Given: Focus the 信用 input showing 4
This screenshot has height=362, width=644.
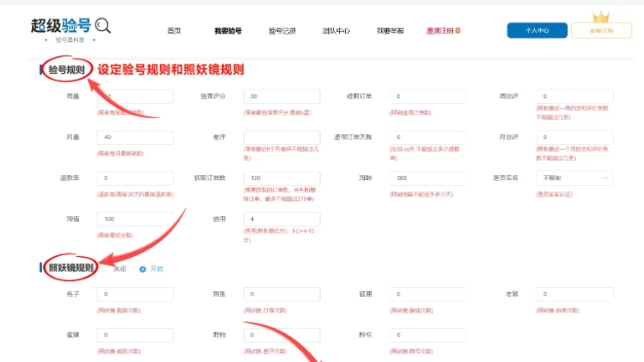Looking at the screenshot, I should tap(282, 219).
